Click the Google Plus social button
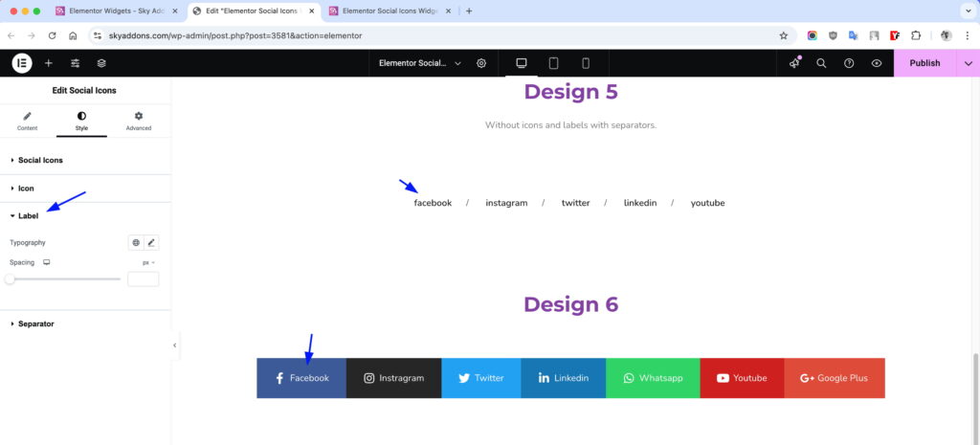Image resolution: width=980 pixels, height=445 pixels. point(835,378)
